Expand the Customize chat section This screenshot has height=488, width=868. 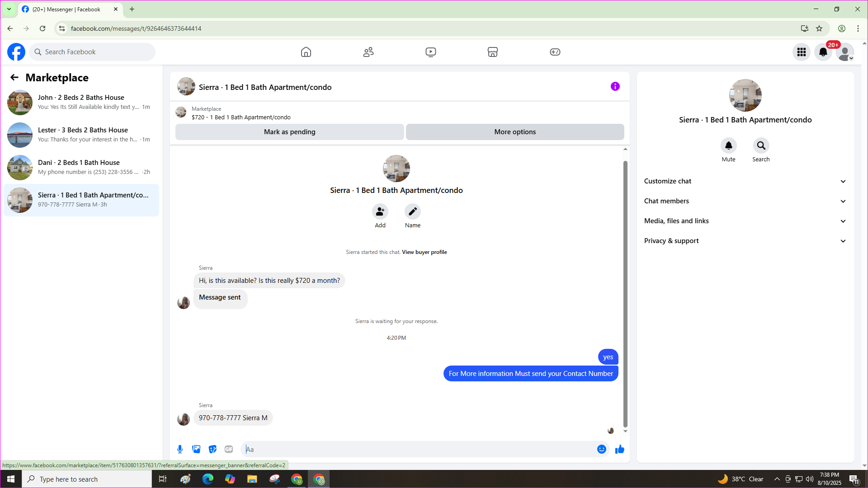click(x=745, y=181)
